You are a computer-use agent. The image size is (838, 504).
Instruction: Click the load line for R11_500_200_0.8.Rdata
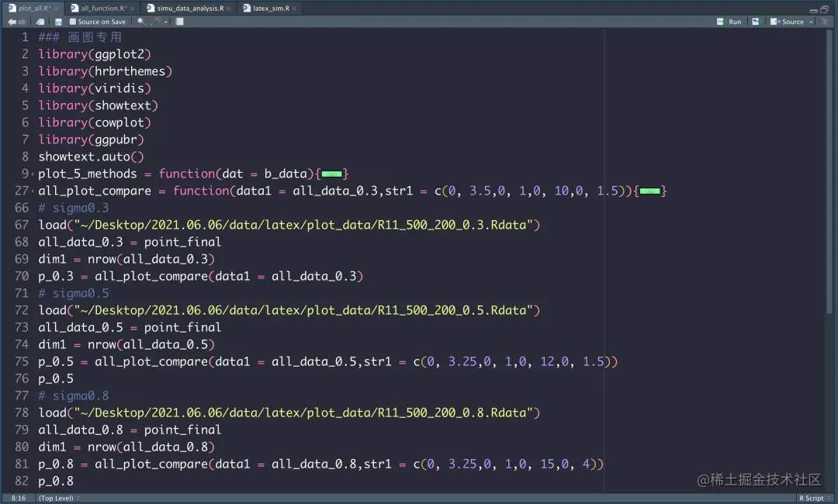click(289, 413)
